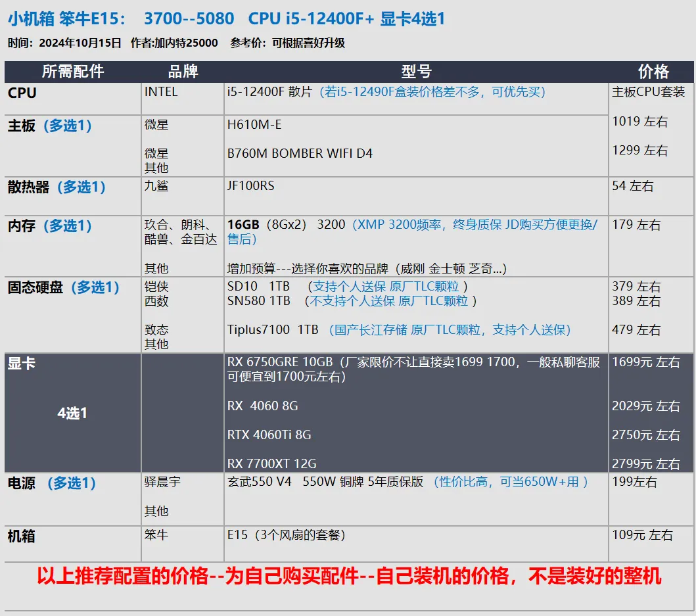Click the '铠侠' SSD brand

(156, 286)
